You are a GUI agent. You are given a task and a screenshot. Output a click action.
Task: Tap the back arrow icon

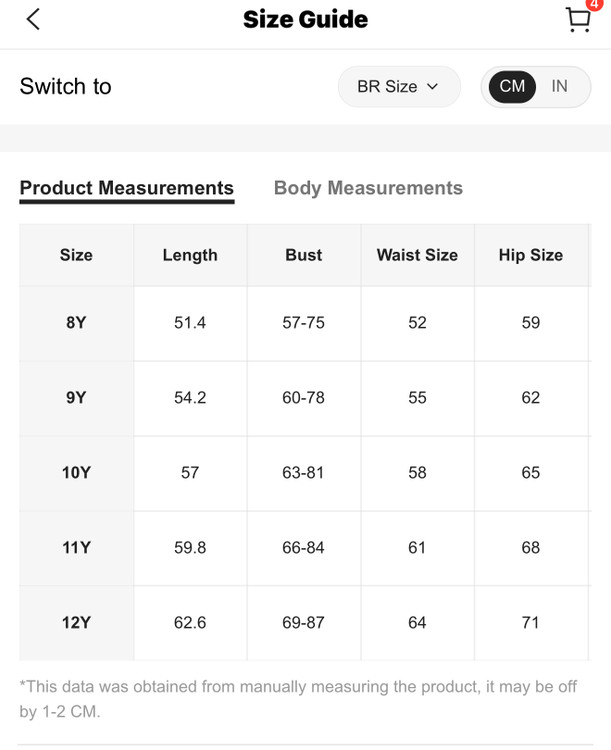(33, 19)
